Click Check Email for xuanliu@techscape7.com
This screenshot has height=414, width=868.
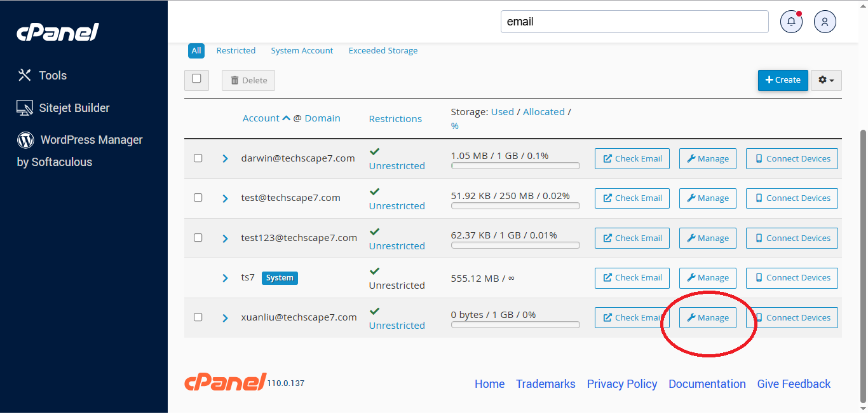pyautogui.click(x=632, y=317)
